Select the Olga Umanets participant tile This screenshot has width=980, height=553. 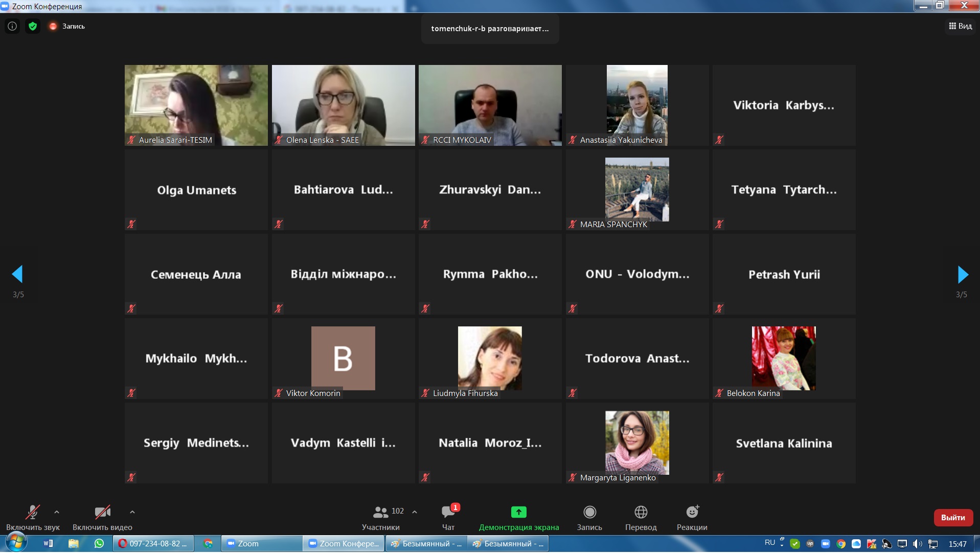[196, 190]
